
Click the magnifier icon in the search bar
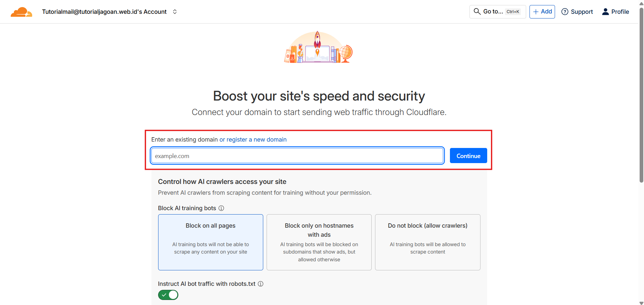pos(477,11)
